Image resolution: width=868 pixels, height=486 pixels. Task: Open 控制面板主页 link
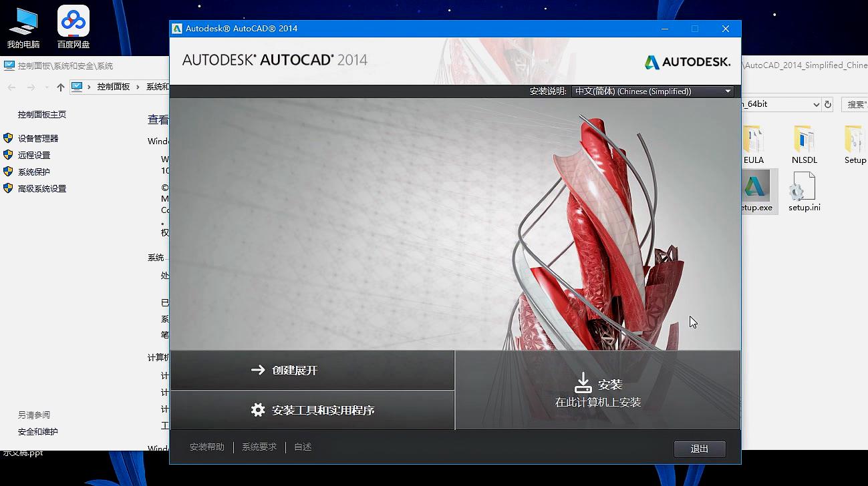pyautogui.click(x=42, y=114)
